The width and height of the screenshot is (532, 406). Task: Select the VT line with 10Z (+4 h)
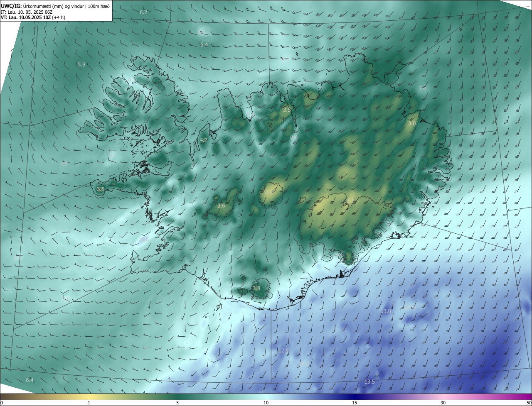[x=33, y=17]
